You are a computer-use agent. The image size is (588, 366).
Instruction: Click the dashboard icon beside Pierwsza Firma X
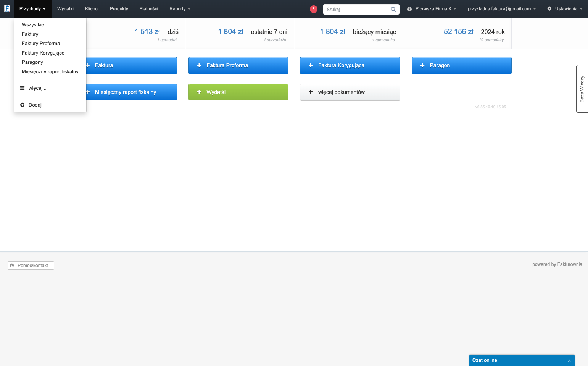409,9
